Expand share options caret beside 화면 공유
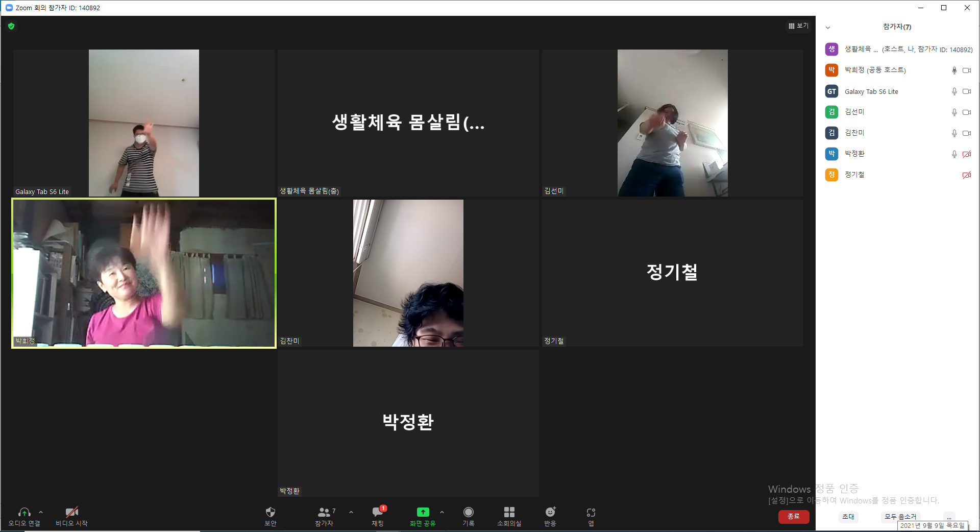The image size is (980, 532). 442,512
